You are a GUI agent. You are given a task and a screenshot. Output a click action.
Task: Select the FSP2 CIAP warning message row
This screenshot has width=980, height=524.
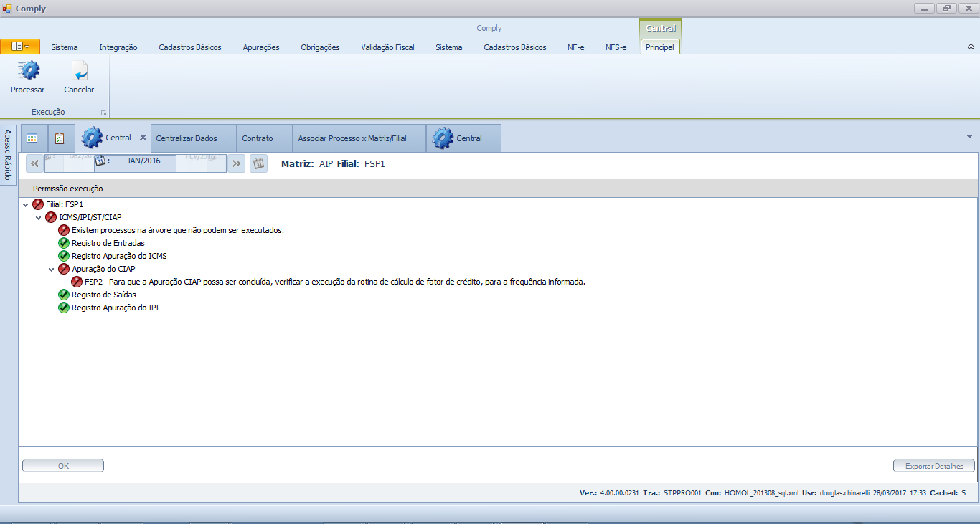pyautogui.click(x=335, y=282)
